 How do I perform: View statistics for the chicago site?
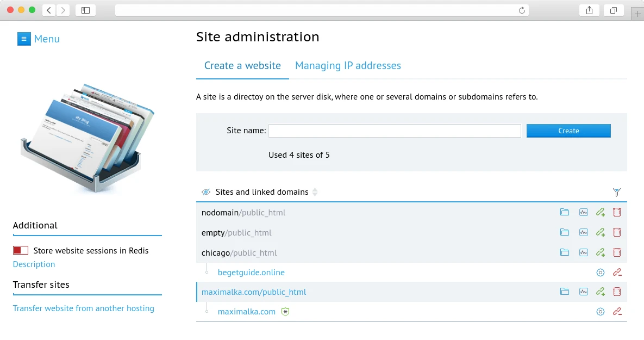pos(583,252)
